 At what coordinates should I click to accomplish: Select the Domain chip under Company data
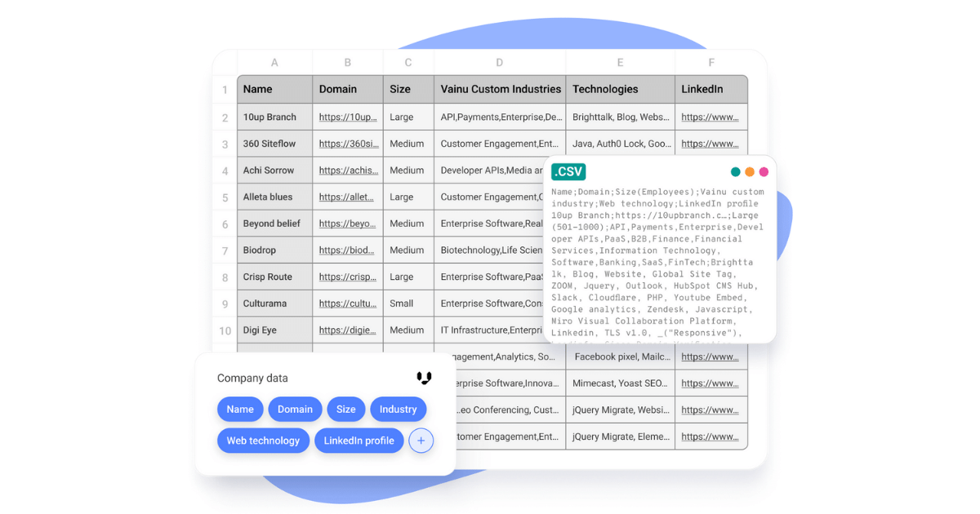295,409
